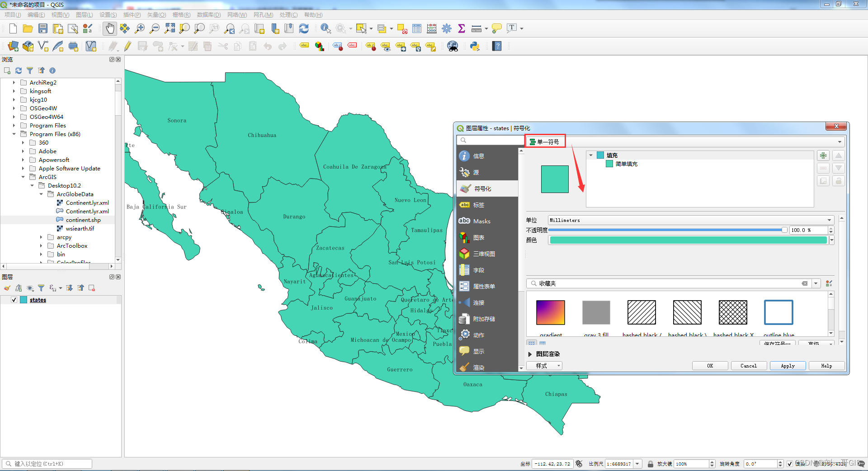This screenshot has height=471, width=868.
Task: Toggle the render checkbox in status bar
Action: point(790,464)
